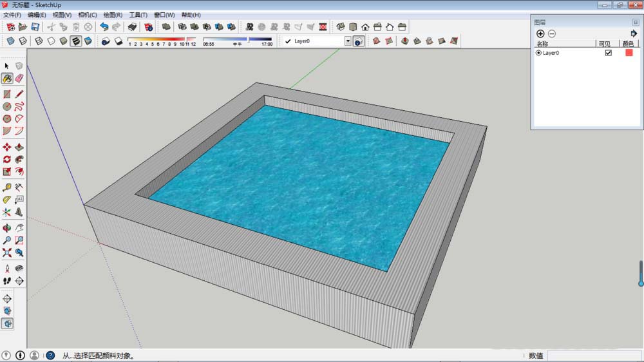Pick the Tape Measure tool
Viewport: 644px width, 362px height.
click(7, 187)
